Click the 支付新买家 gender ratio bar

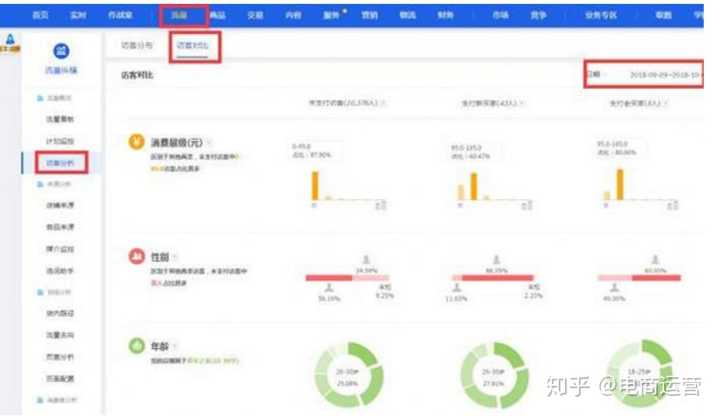click(x=493, y=278)
